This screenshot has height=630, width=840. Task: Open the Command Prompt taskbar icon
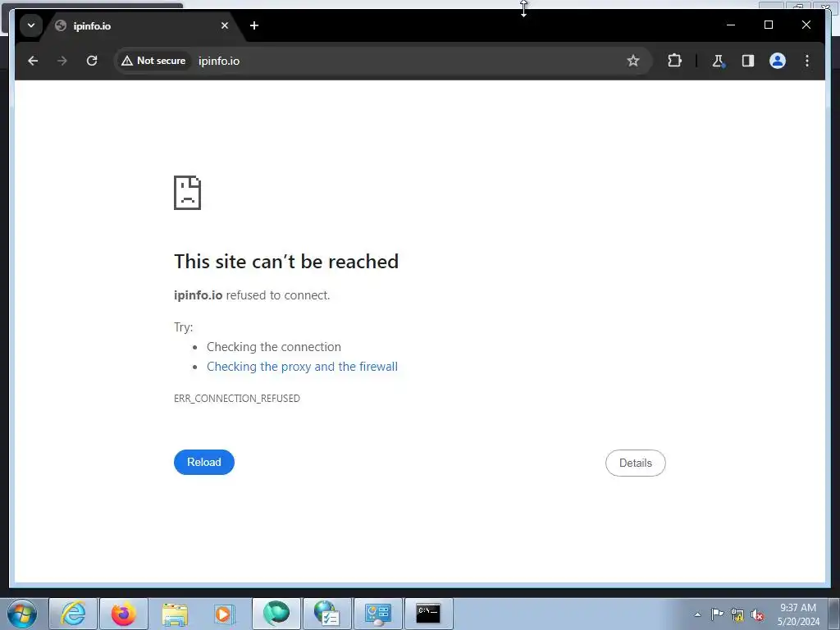428,614
